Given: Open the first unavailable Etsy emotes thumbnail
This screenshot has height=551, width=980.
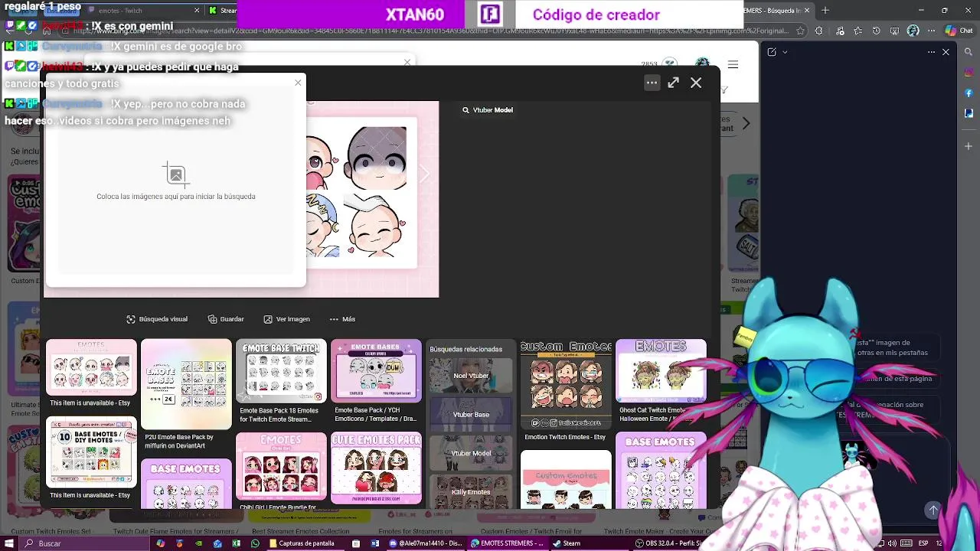Looking at the screenshot, I should pos(91,367).
